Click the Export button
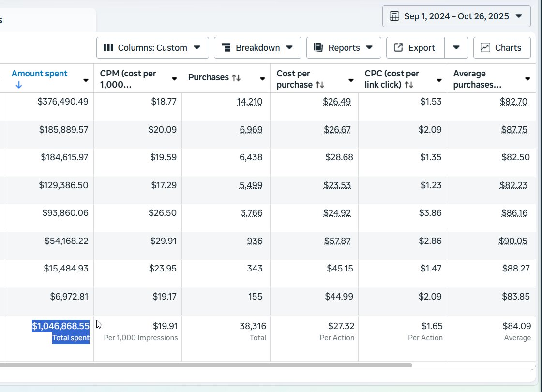 point(415,48)
